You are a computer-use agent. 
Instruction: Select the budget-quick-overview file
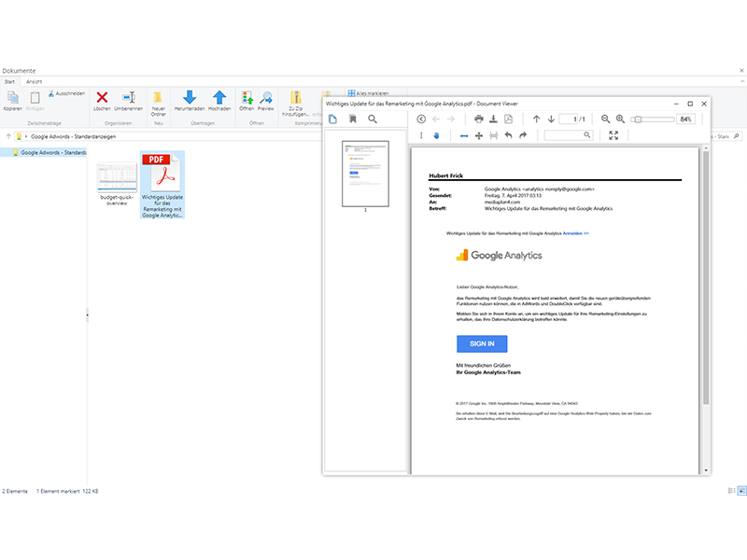(116, 184)
